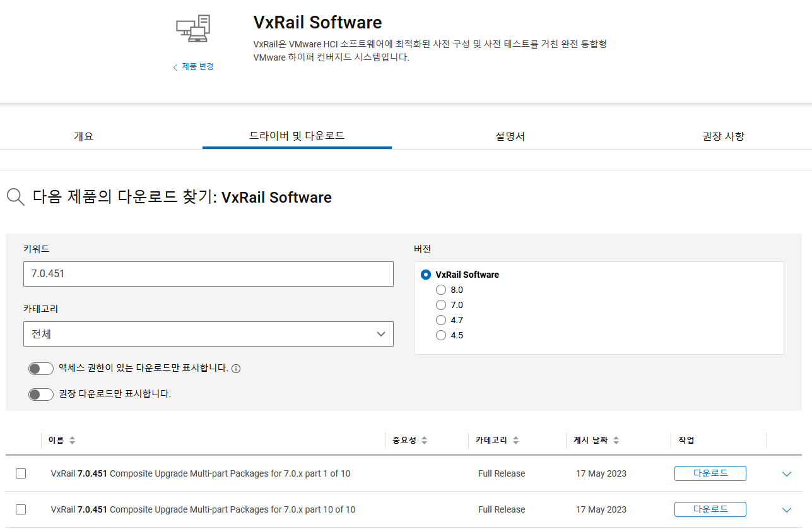Select version 4.7 radio button
This screenshot has width=812, height=529.
tap(441, 320)
